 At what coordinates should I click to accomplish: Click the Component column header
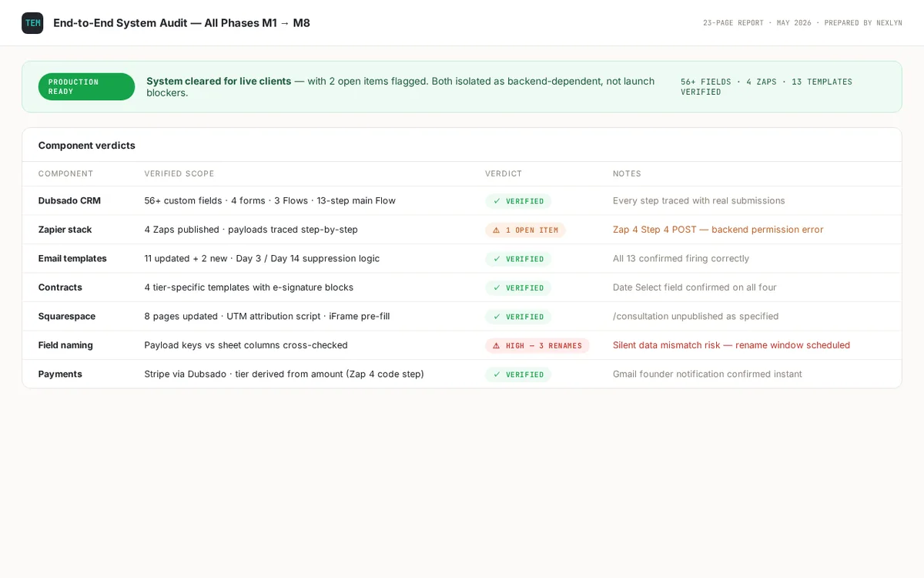[65, 174]
